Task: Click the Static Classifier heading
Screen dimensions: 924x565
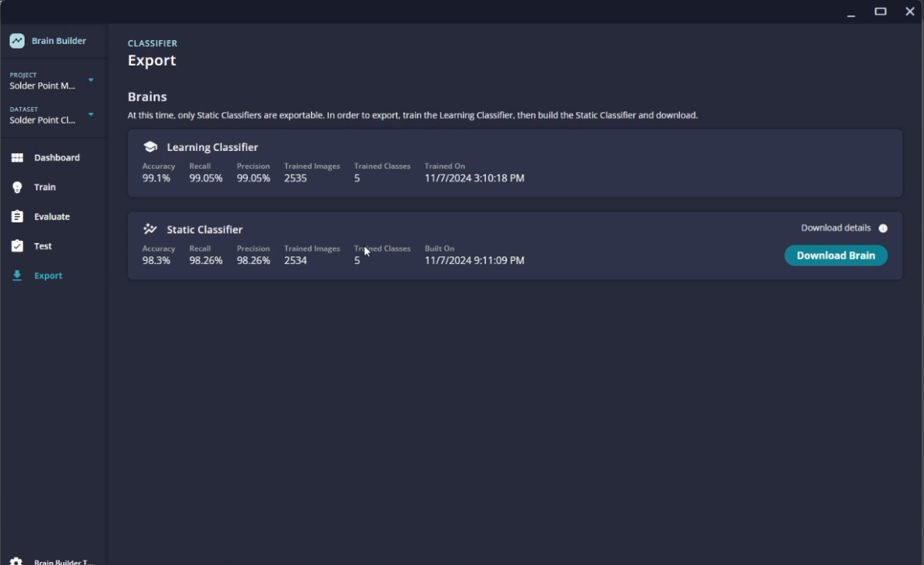Action: point(205,229)
